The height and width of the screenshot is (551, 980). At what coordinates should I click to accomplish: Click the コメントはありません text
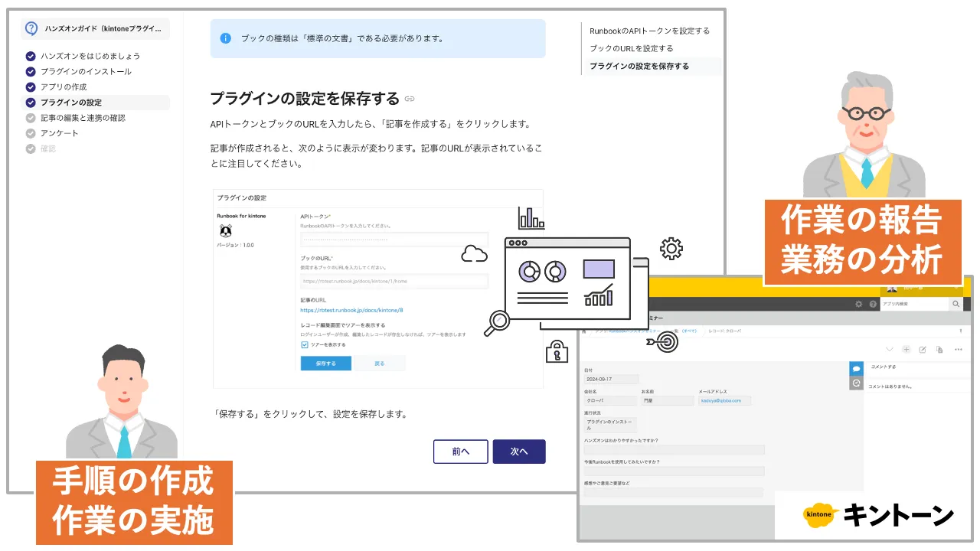[890, 386]
